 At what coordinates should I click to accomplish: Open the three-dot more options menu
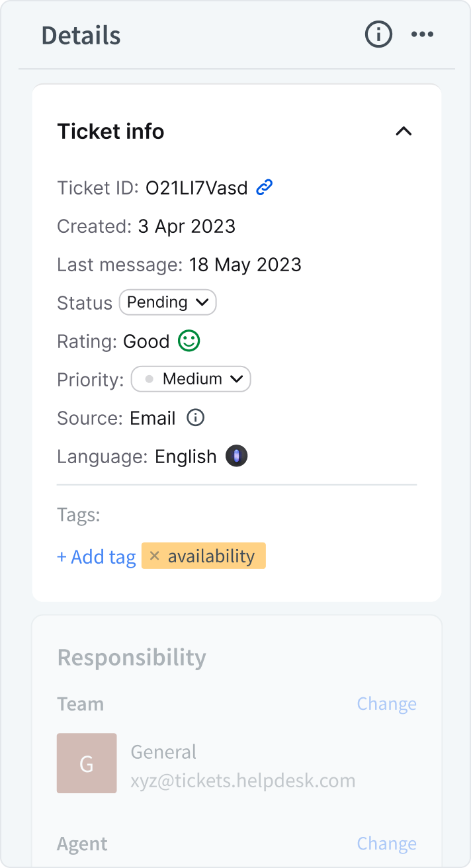[422, 34]
